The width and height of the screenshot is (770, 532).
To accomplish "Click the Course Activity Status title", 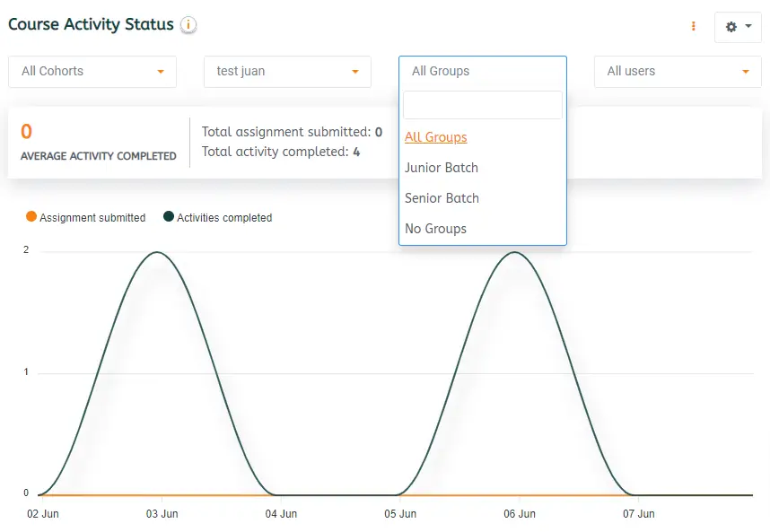I will pyautogui.click(x=91, y=24).
